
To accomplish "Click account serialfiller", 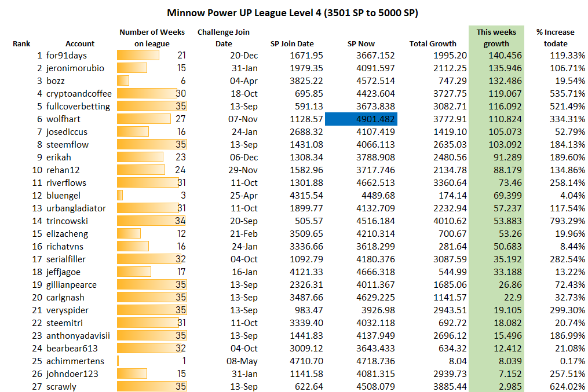I will 65,259.
